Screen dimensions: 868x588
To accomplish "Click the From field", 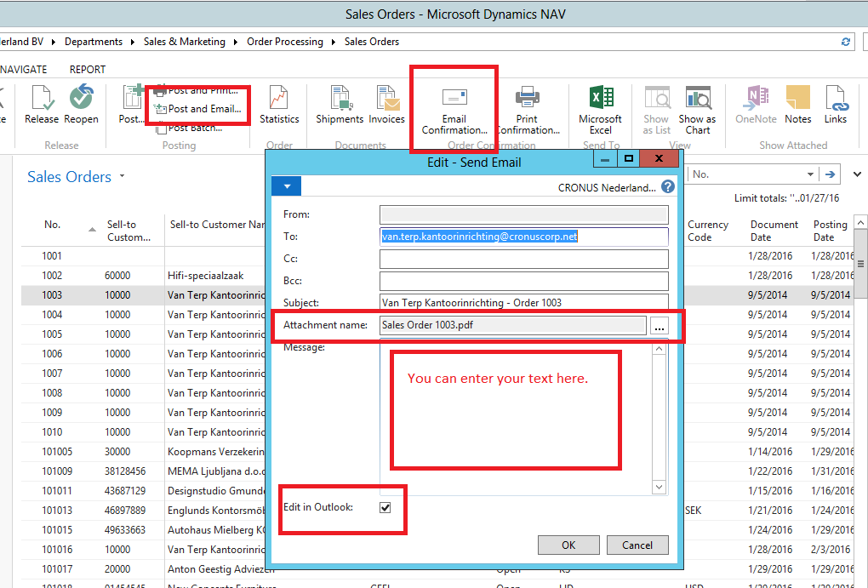I will (x=523, y=214).
